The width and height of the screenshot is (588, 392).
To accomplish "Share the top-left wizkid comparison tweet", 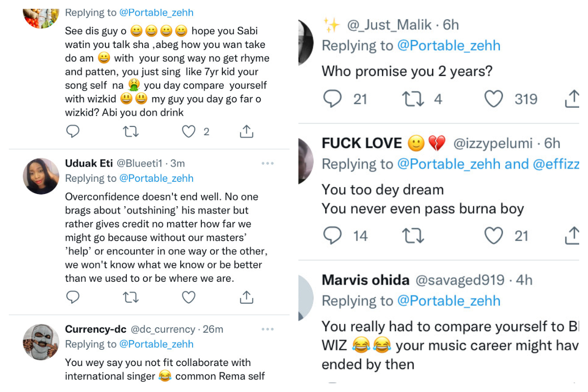I will (246, 132).
